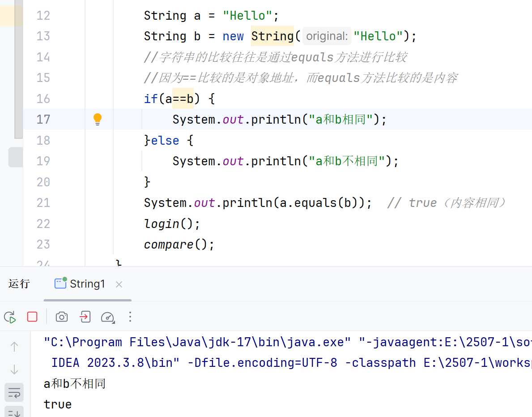Screen dimensions: 532x417
Task: Click the "a和b不相同" console output line
Action: (x=75, y=384)
